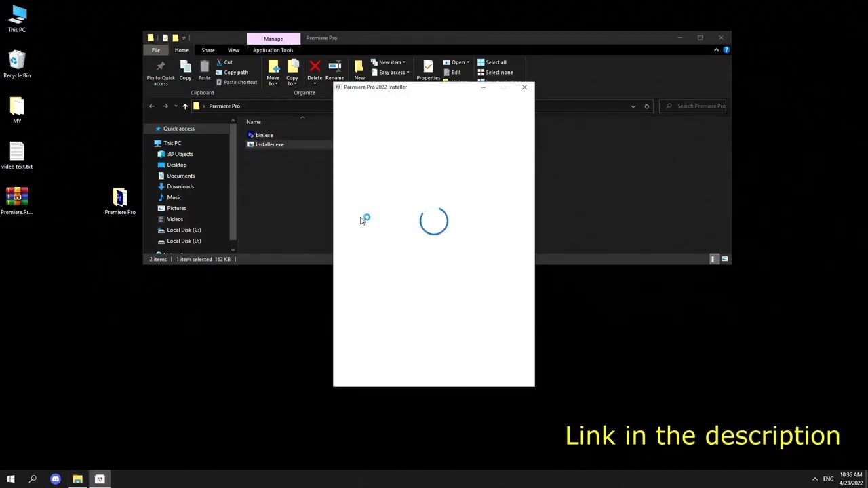Switch to details view icon in status bar
Image resolution: width=868 pixels, height=488 pixels.
tap(713, 259)
